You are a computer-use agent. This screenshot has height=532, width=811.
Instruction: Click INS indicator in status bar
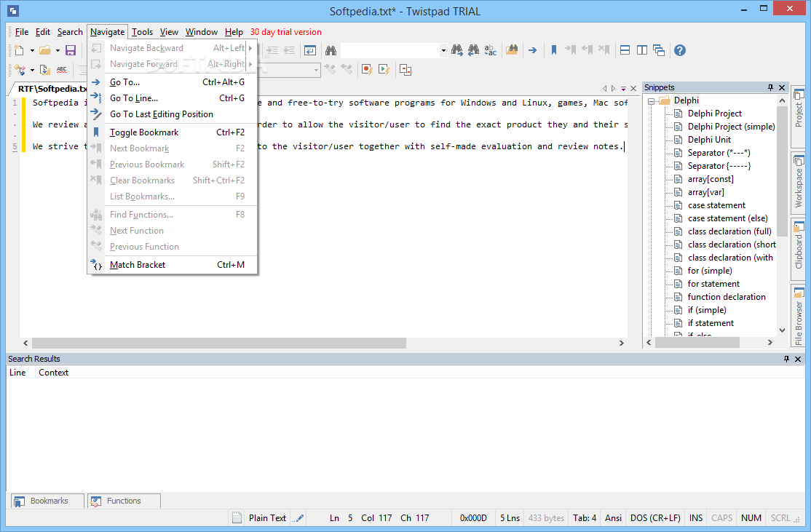(696, 518)
